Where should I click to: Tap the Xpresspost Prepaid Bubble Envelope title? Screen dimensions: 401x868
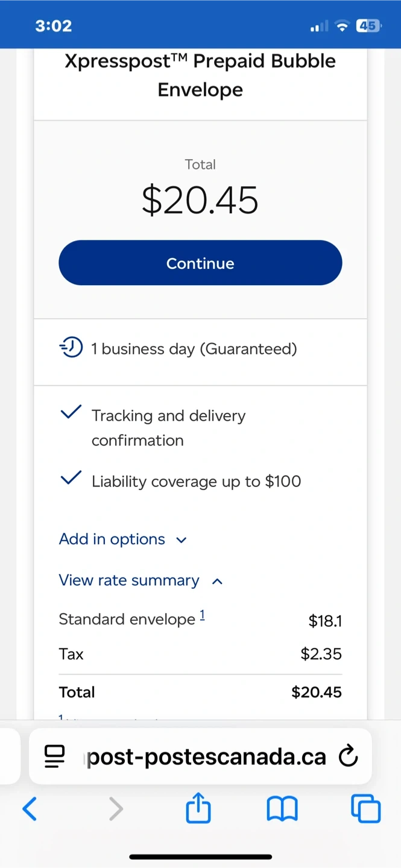coord(200,75)
